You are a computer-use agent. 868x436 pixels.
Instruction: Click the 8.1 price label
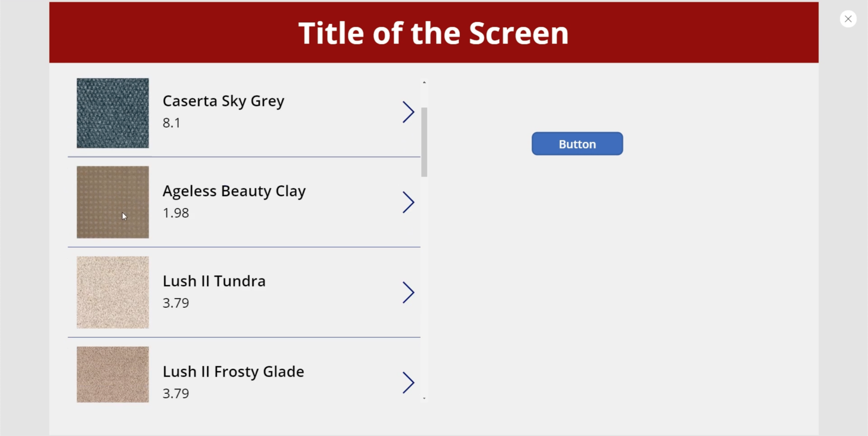[x=172, y=123]
